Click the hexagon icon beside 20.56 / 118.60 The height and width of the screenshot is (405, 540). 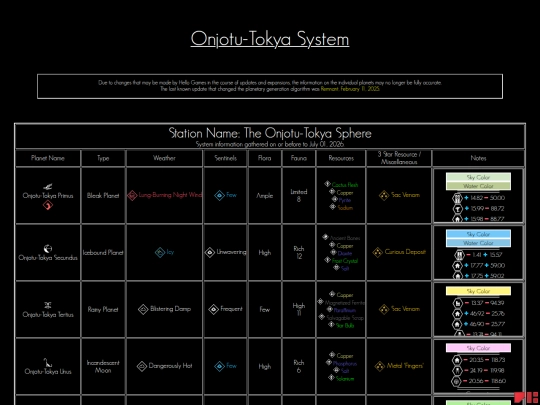point(457,382)
